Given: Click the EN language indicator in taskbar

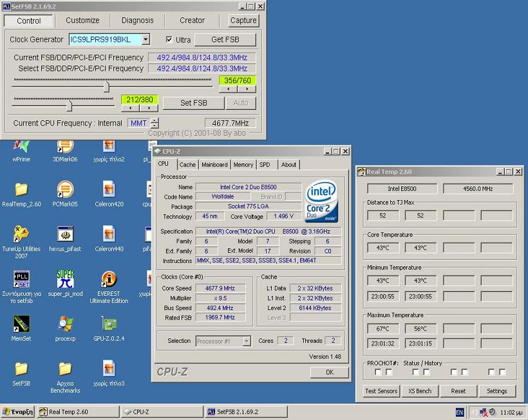Looking at the screenshot, I should pyautogui.click(x=459, y=412).
